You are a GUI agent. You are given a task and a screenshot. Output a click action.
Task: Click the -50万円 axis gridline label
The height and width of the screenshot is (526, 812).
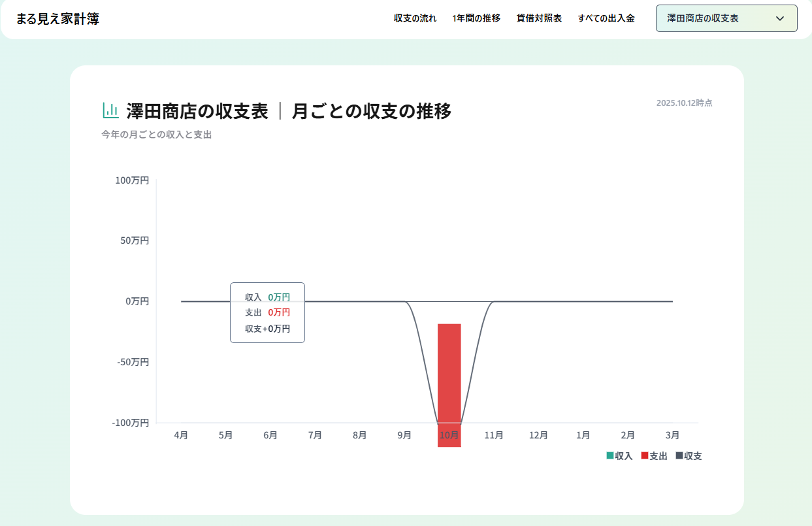pos(133,361)
